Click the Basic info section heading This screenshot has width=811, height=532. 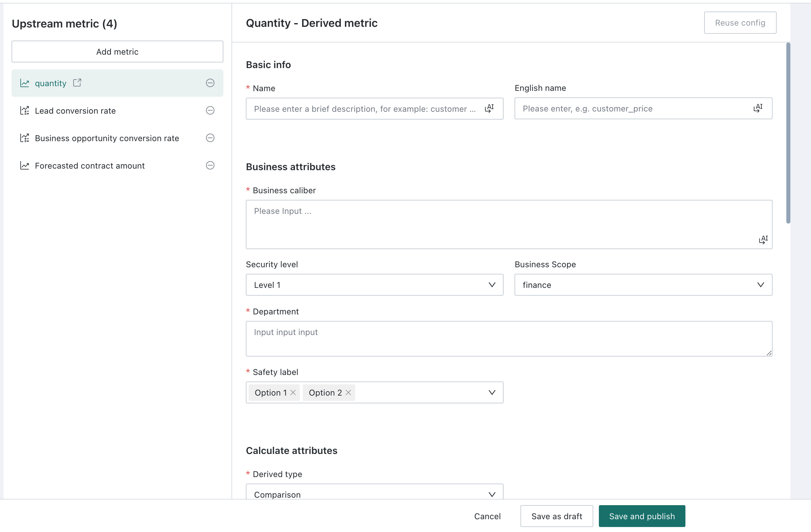pos(268,65)
